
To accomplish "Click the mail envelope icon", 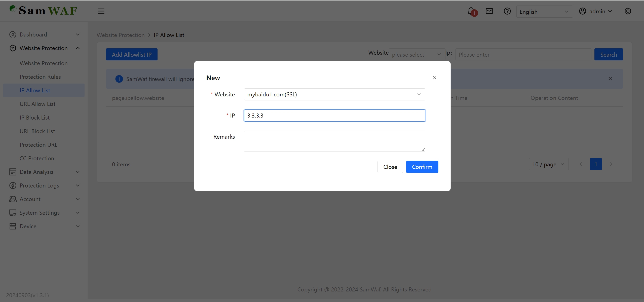I will coord(489,11).
